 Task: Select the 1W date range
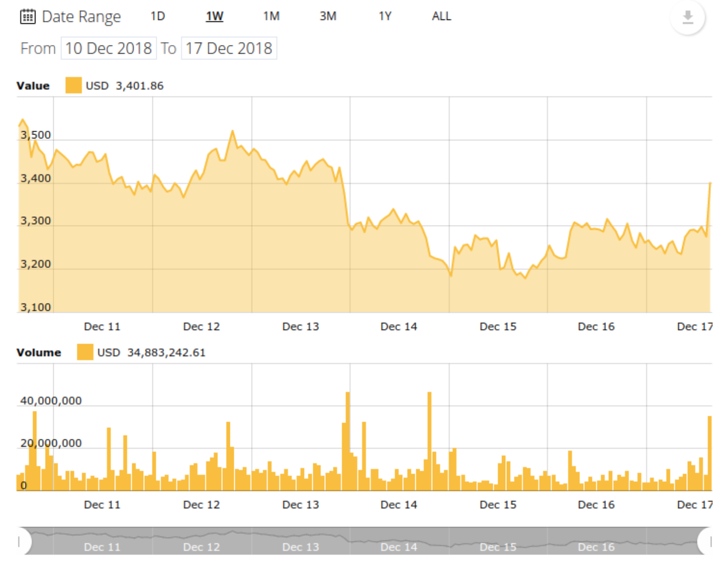214,16
